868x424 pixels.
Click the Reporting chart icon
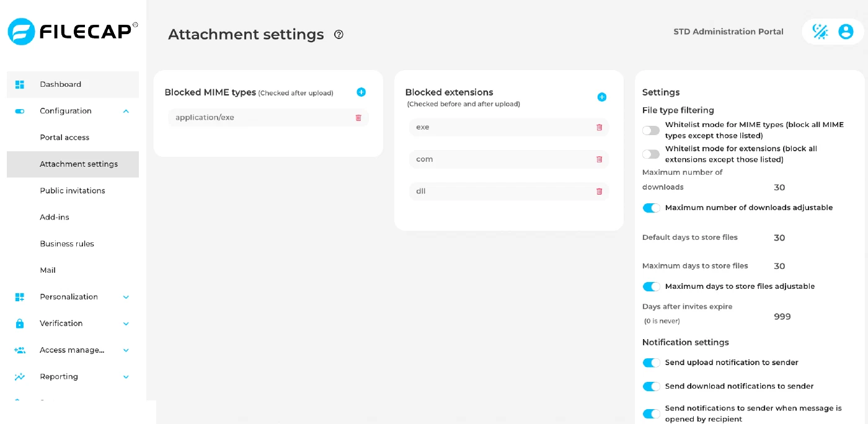coord(20,377)
